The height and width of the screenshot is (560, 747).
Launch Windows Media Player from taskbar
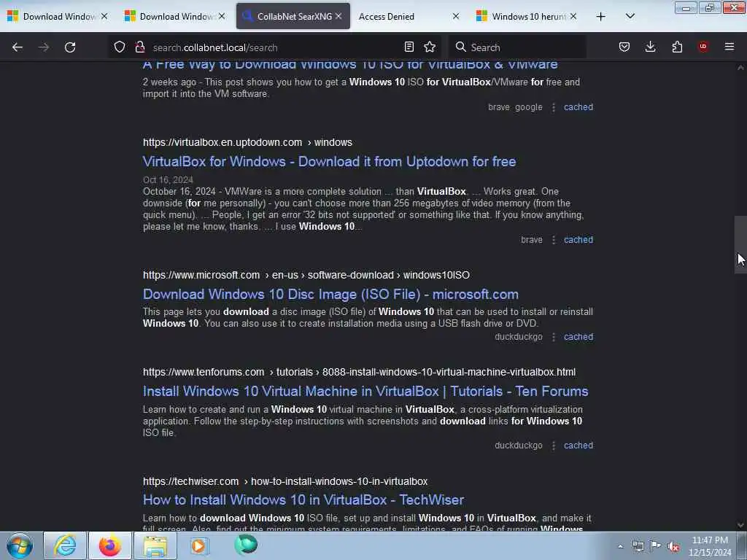(198, 545)
